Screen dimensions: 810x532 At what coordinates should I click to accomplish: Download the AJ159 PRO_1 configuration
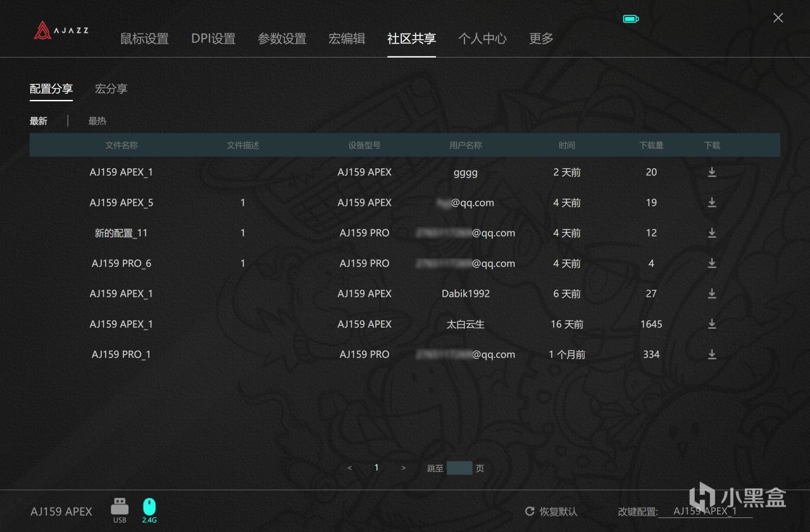click(712, 354)
